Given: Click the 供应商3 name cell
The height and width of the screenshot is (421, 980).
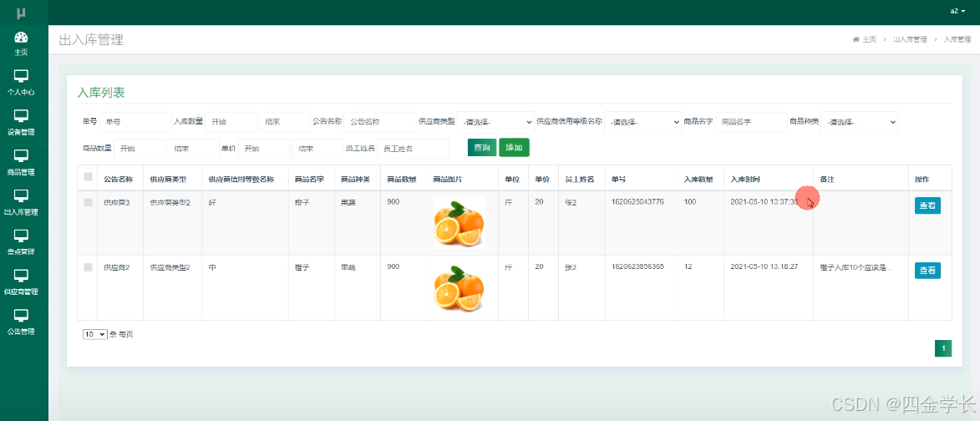Looking at the screenshot, I should pos(116,203).
